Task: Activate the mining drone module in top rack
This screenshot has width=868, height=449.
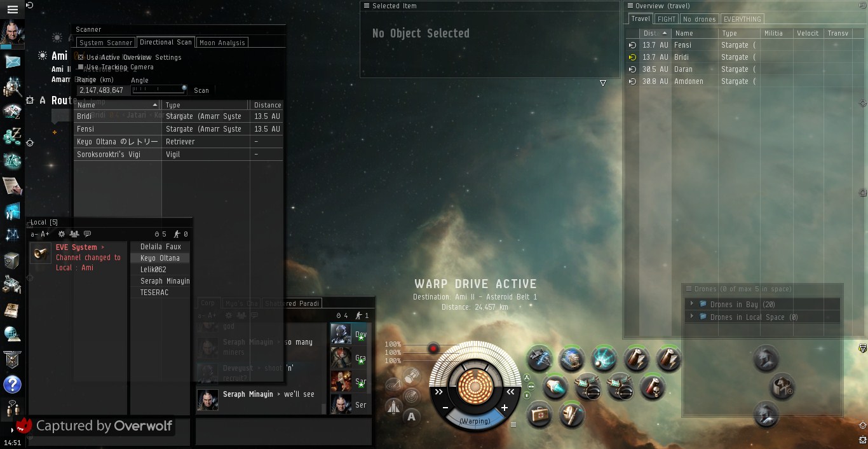Action: pos(539,359)
